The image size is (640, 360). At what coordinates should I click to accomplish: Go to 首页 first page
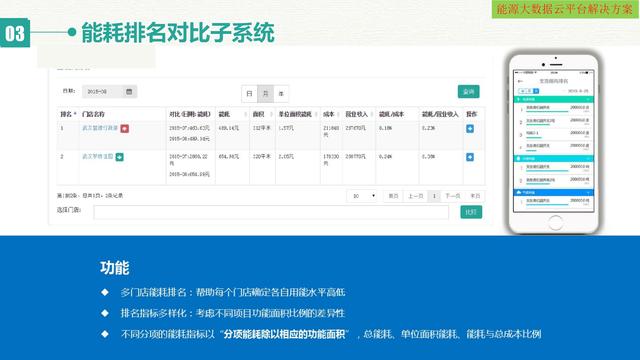point(393,196)
